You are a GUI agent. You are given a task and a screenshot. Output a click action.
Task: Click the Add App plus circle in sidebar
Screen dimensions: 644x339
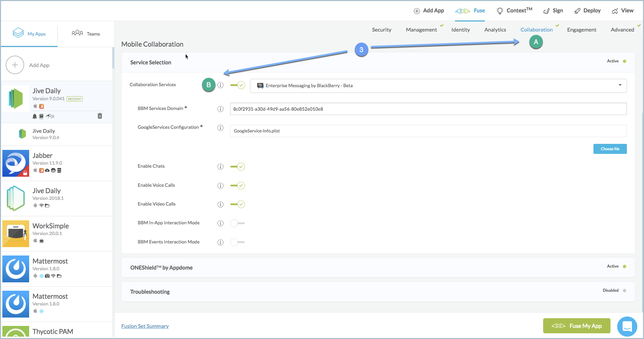pyautogui.click(x=15, y=65)
